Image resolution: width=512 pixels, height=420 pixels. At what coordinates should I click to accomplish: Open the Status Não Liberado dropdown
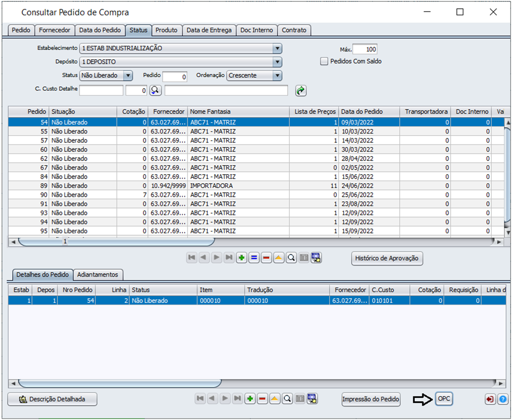point(128,76)
